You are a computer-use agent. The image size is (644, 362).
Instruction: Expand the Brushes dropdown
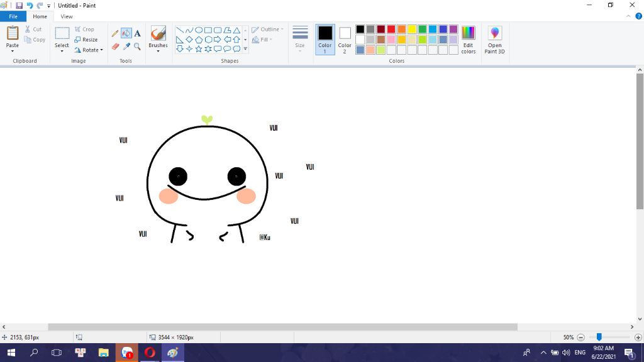158,52
